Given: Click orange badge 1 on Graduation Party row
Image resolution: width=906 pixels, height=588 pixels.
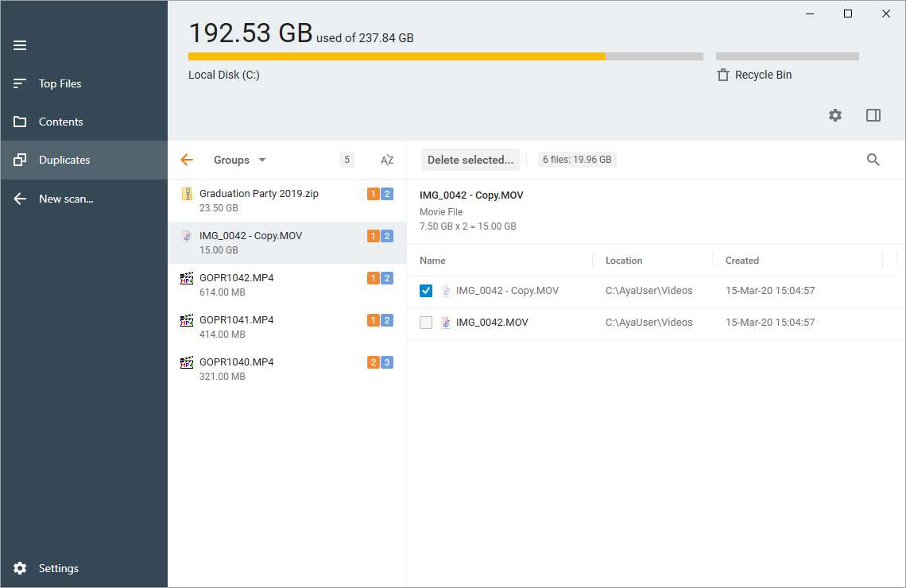Looking at the screenshot, I should pyautogui.click(x=374, y=194).
